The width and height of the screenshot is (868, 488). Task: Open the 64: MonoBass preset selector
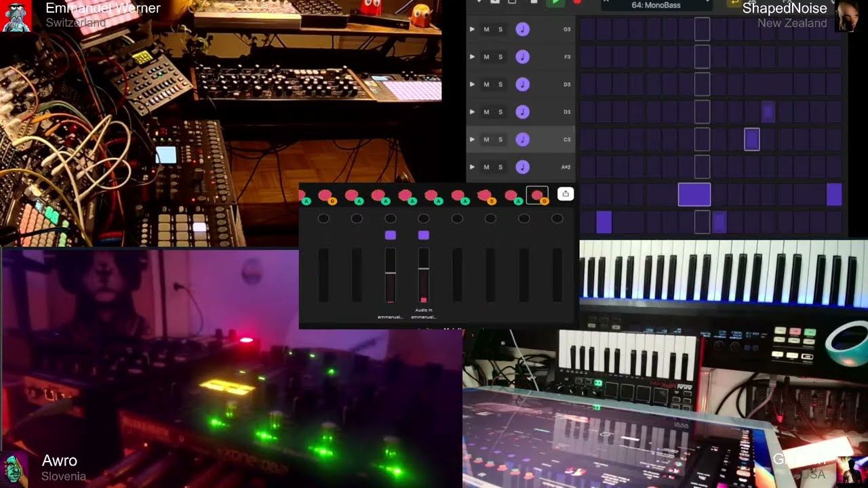tap(656, 5)
